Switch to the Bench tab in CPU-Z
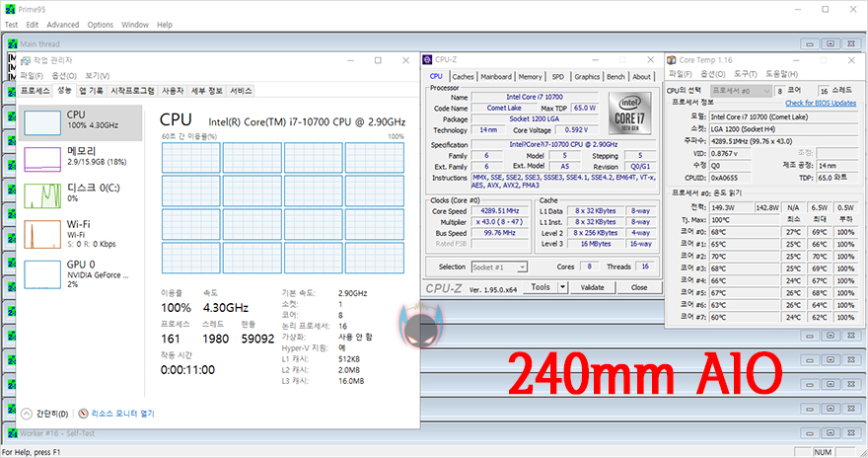The width and height of the screenshot is (868, 458). point(615,77)
